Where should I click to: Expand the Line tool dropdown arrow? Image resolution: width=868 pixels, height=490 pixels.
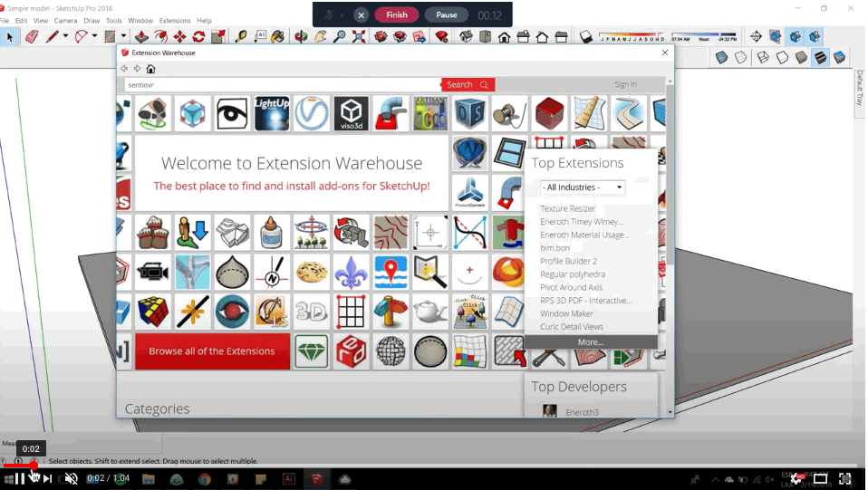tap(65, 36)
